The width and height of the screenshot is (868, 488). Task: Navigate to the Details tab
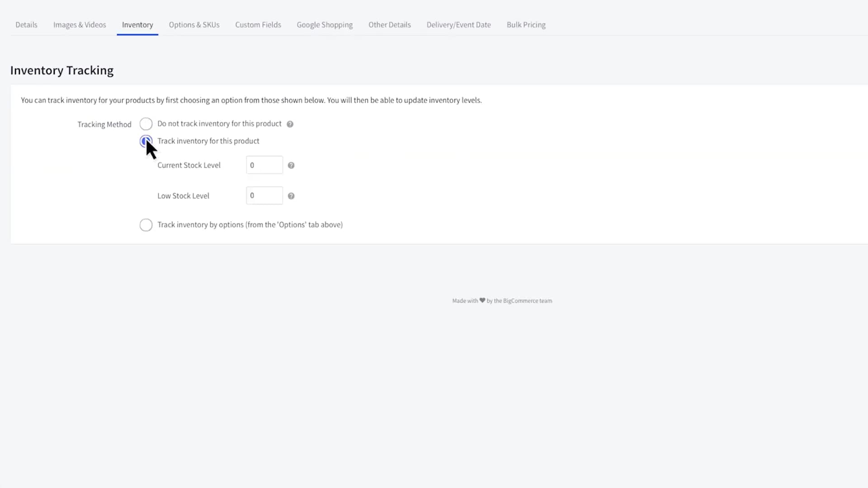[x=26, y=24]
